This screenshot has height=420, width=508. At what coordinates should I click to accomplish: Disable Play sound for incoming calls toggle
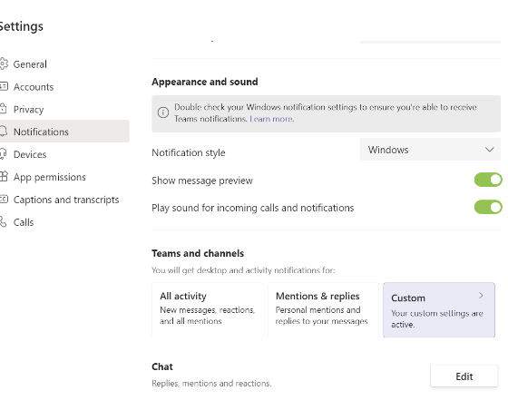pos(488,207)
